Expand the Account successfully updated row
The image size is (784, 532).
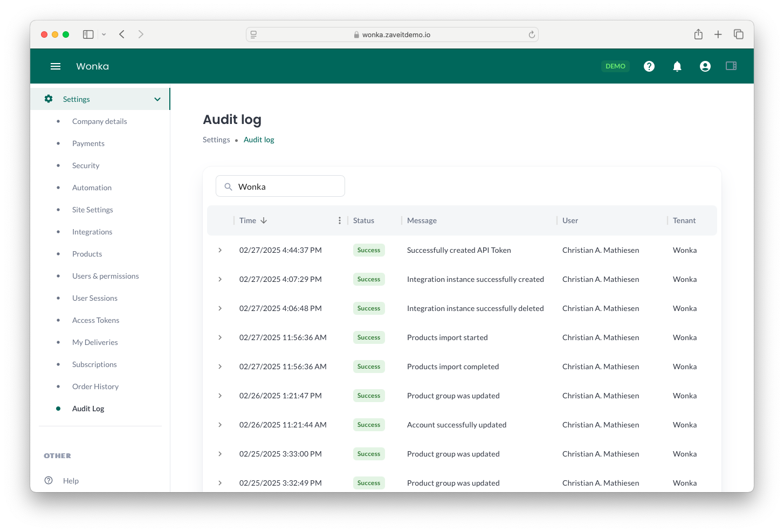pyautogui.click(x=220, y=425)
